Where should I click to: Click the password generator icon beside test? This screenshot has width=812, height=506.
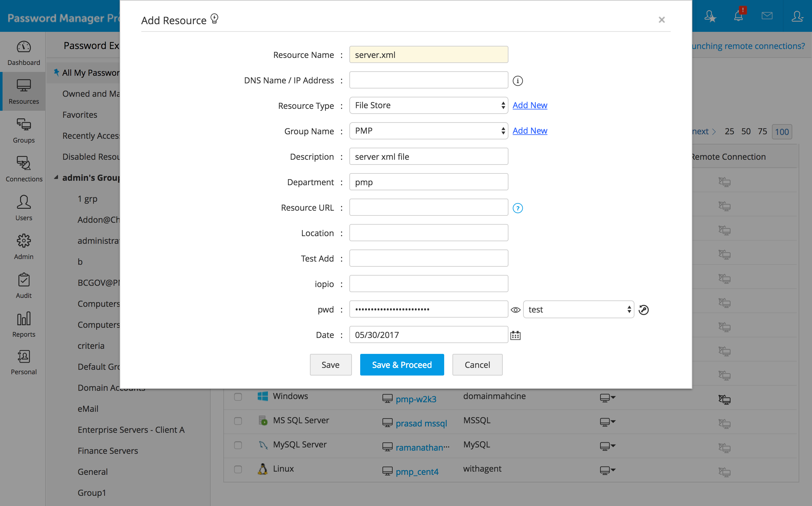tap(643, 310)
